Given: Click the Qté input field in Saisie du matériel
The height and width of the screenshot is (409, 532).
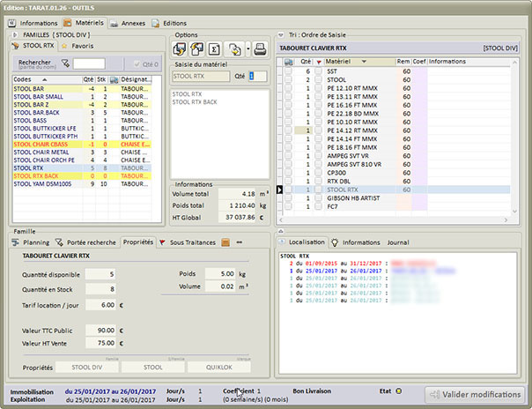Looking at the screenshot, I should 257,77.
